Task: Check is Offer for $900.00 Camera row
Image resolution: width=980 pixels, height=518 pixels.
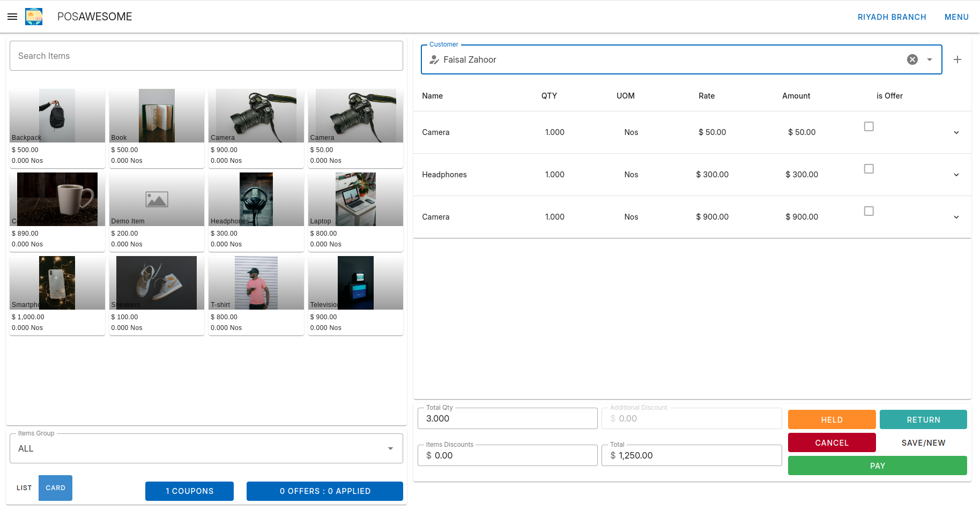Action: [x=869, y=211]
